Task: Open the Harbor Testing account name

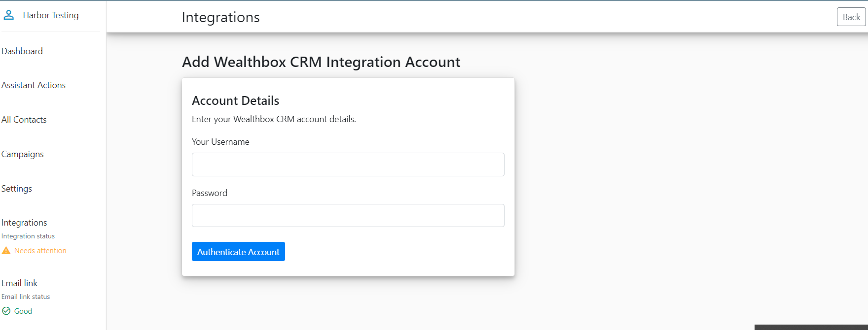Action: (51, 15)
